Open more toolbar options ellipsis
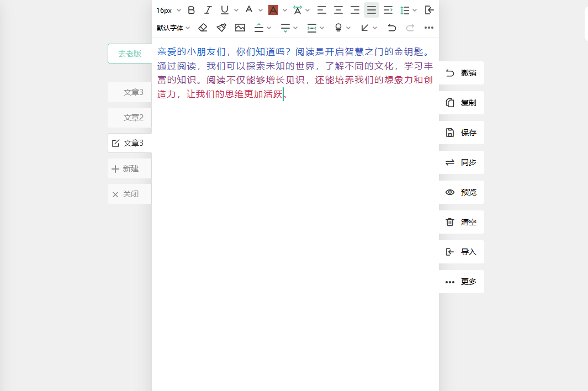Image resolution: width=588 pixels, height=391 pixels. pyautogui.click(x=429, y=28)
